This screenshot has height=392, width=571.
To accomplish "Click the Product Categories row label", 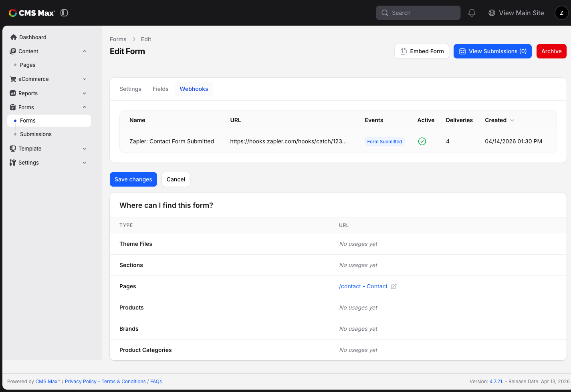I will coord(145,350).
